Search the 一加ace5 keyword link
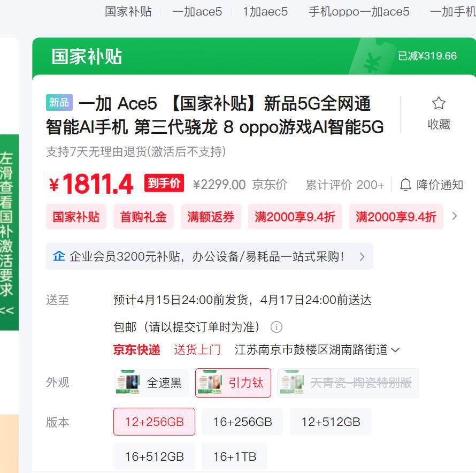Viewport: 476px width, 473px height. 197,12
